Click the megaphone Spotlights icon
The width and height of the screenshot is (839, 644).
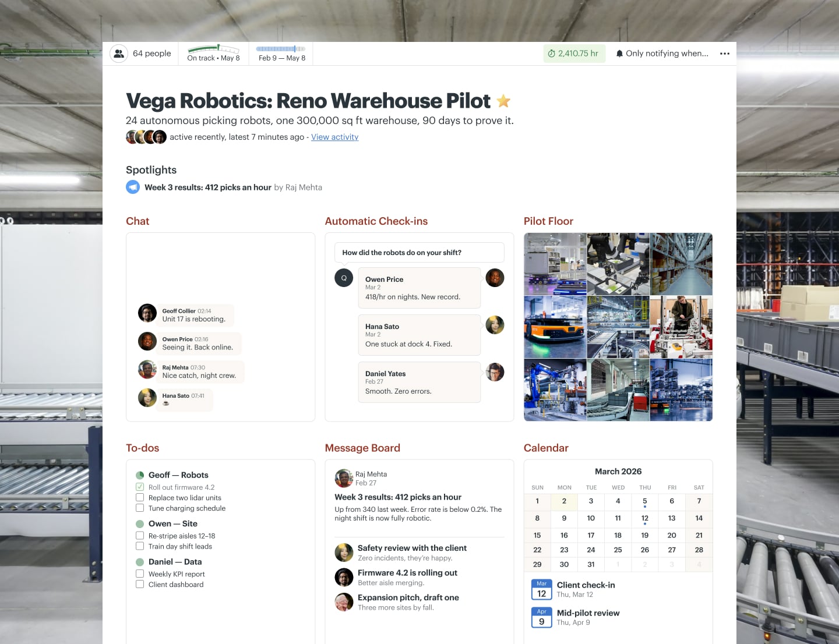point(133,187)
